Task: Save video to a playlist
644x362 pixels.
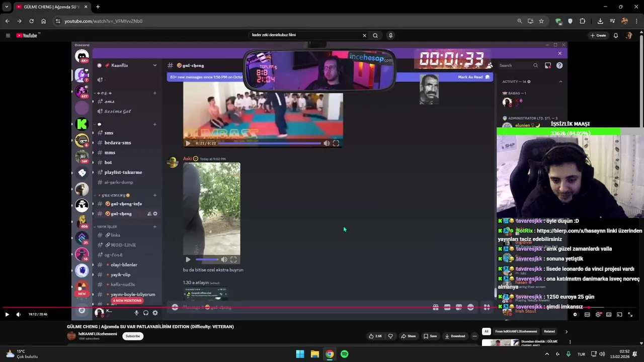Action: tap(430, 336)
